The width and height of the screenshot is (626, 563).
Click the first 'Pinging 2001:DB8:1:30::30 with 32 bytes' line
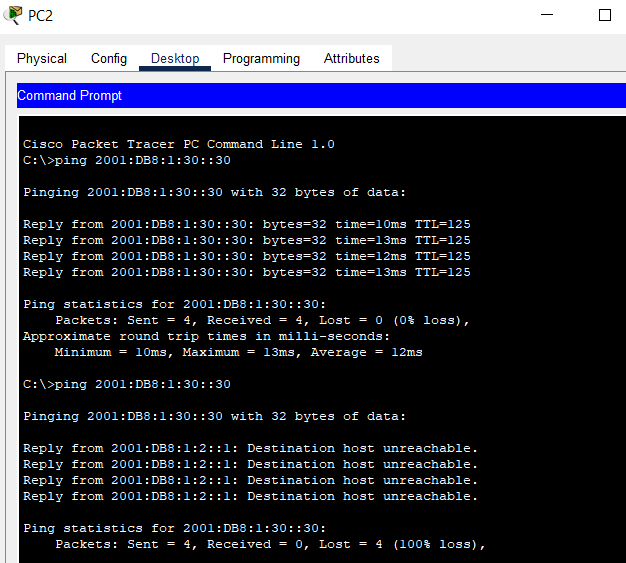tap(214, 192)
